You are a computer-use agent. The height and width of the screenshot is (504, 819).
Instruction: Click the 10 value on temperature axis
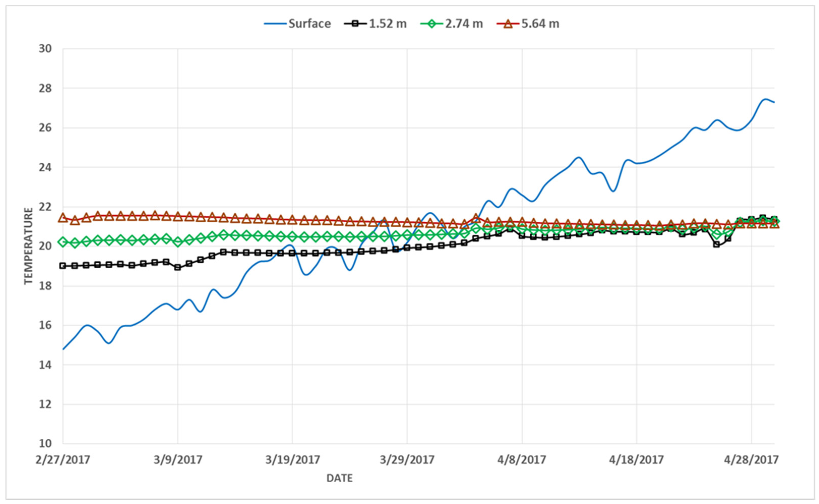[x=45, y=444]
